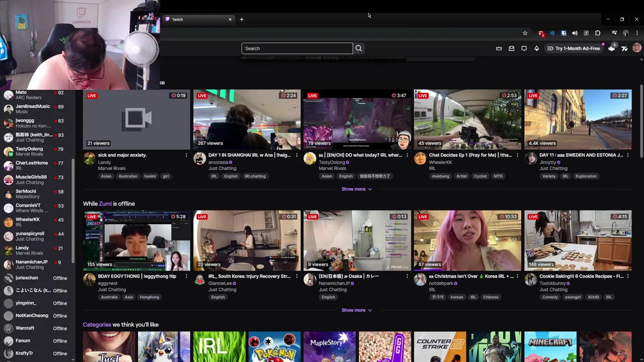Click the icon with the 8 badge
This screenshot has height=362, width=644.
[x=612, y=48]
